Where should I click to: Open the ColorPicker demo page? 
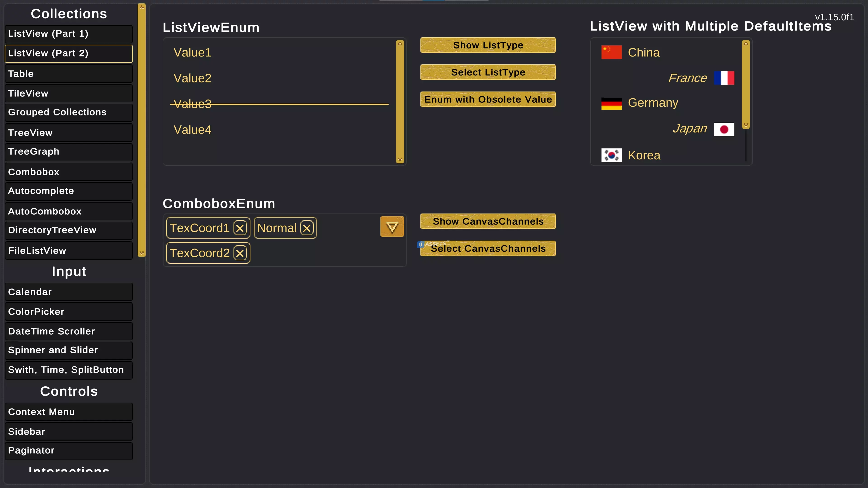click(x=69, y=312)
